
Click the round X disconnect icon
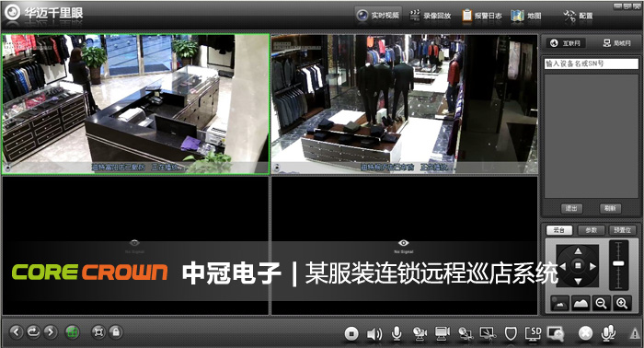pyautogui.click(x=585, y=333)
